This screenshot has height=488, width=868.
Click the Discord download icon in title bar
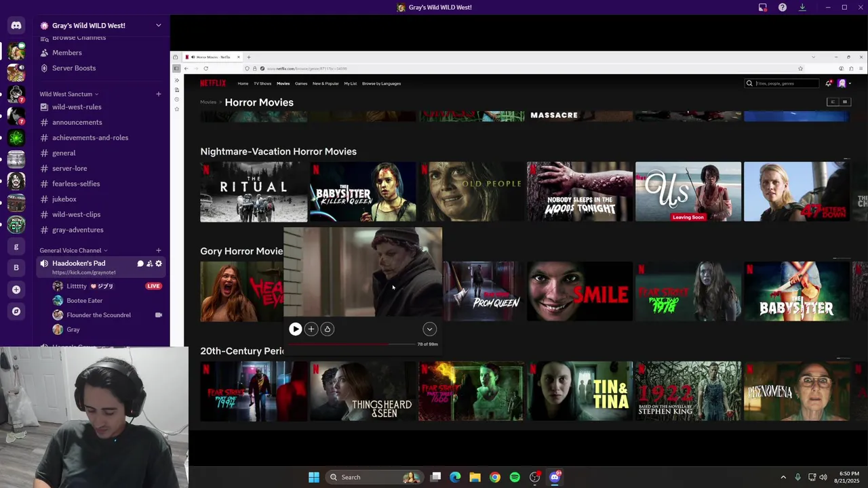802,7
